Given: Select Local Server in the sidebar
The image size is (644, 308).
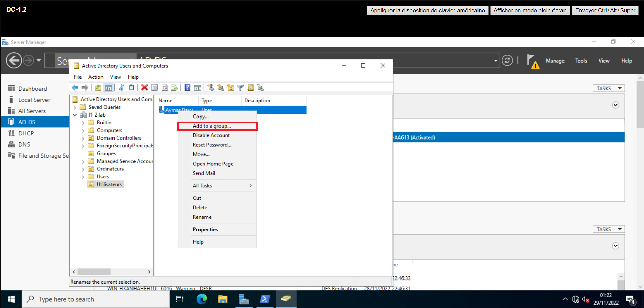Looking at the screenshot, I should [x=35, y=100].
